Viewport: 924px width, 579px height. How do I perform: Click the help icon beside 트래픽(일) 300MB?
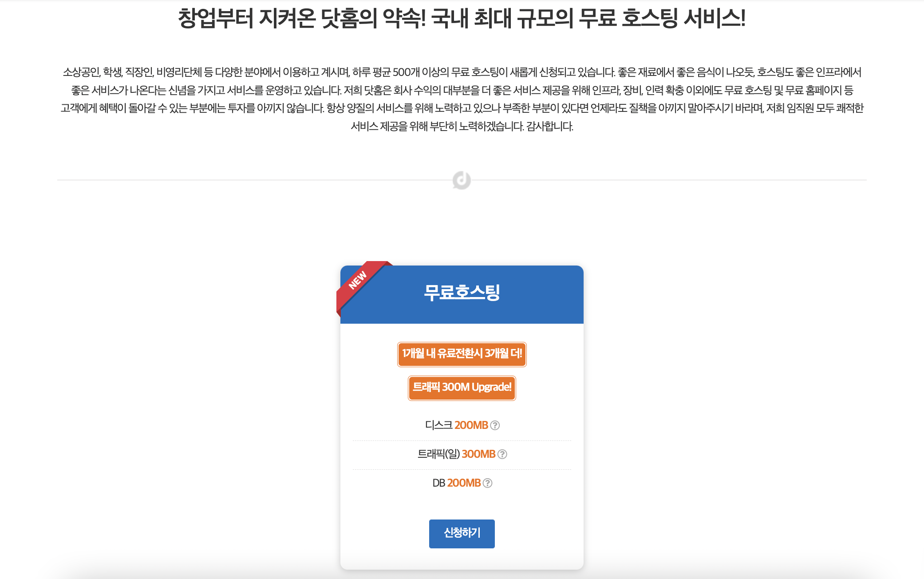[502, 454]
